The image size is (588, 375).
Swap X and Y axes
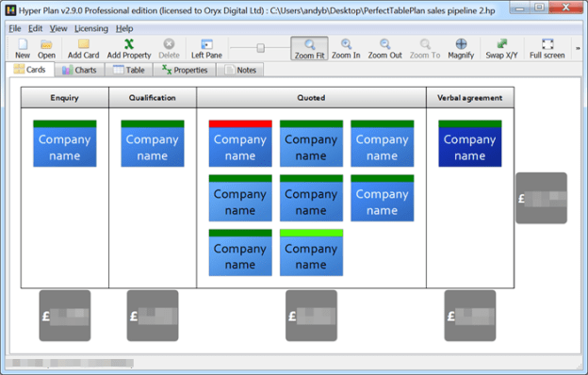[x=501, y=49]
